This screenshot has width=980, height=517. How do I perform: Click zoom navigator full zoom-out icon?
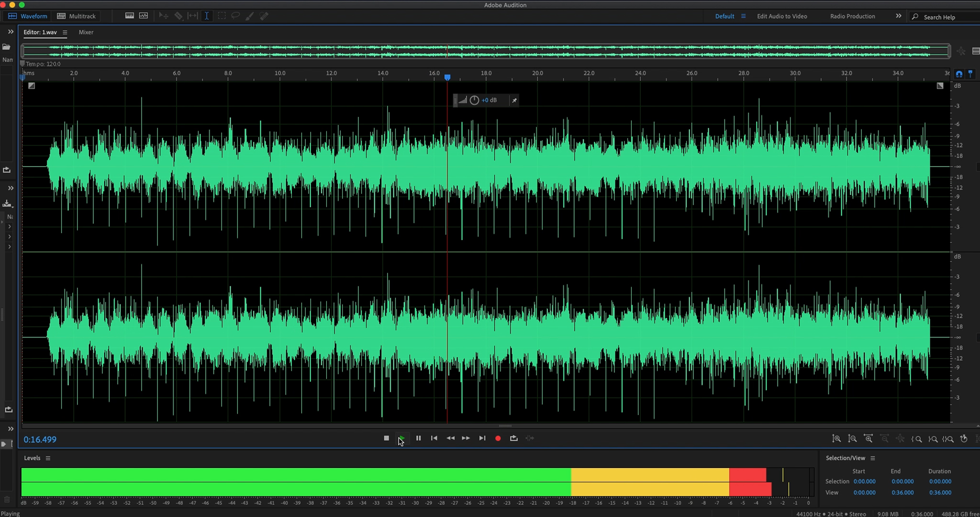(x=961, y=51)
